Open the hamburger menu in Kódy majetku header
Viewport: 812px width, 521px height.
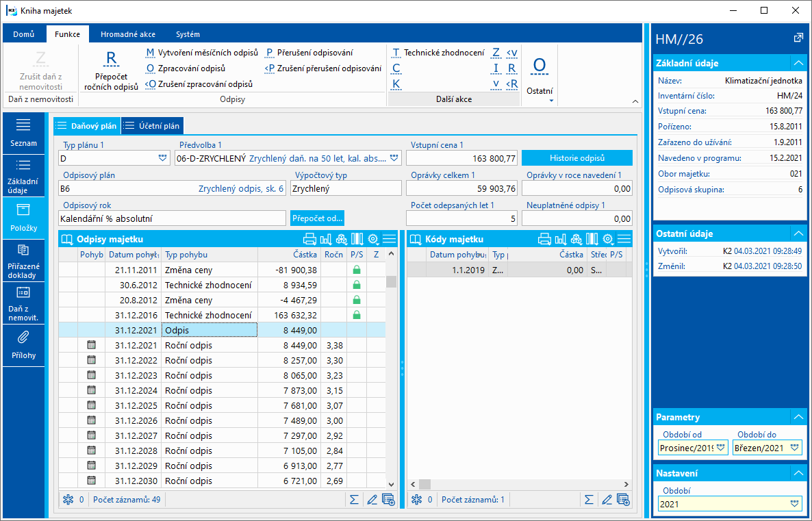pos(624,239)
